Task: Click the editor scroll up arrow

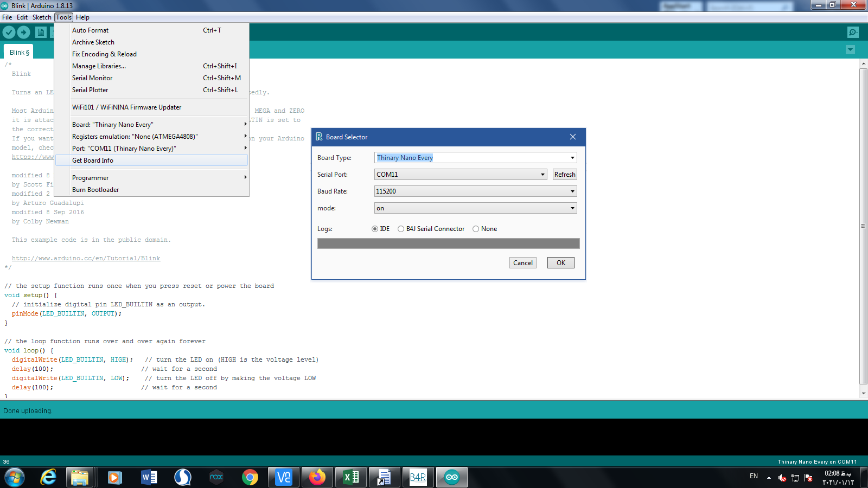Action: pos(864,63)
